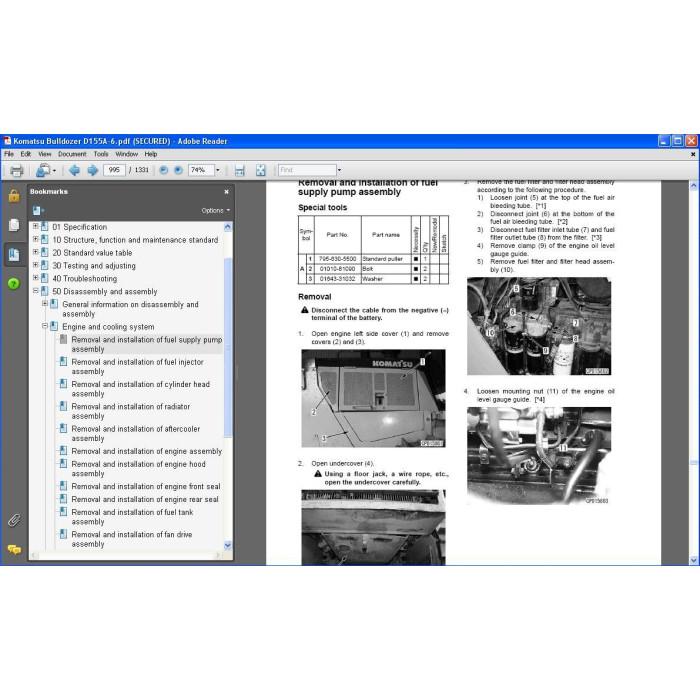Open the Pages panel icon in the side pane

(14, 225)
